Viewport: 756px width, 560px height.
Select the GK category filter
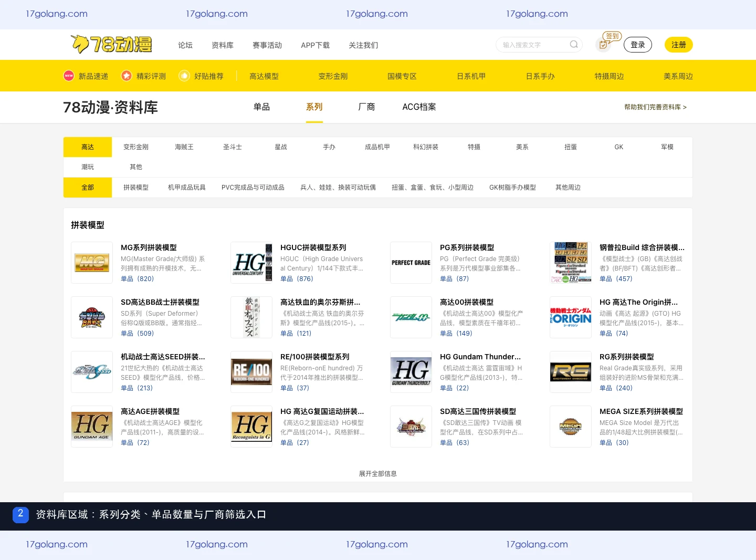click(x=619, y=147)
